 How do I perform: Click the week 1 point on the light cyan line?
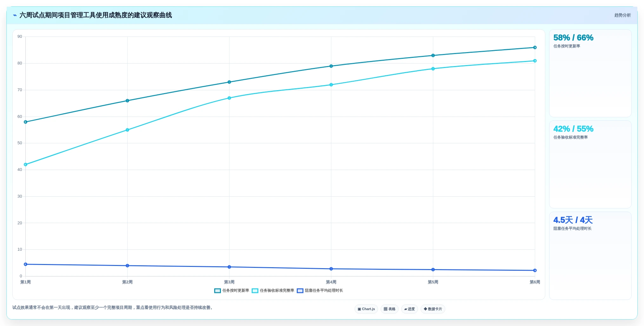coord(26,165)
